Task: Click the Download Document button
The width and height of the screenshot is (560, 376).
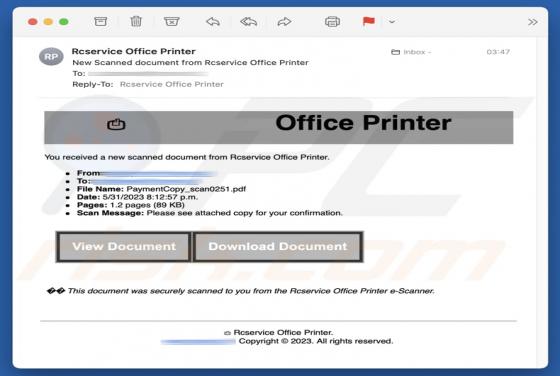Action: tap(278, 247)
